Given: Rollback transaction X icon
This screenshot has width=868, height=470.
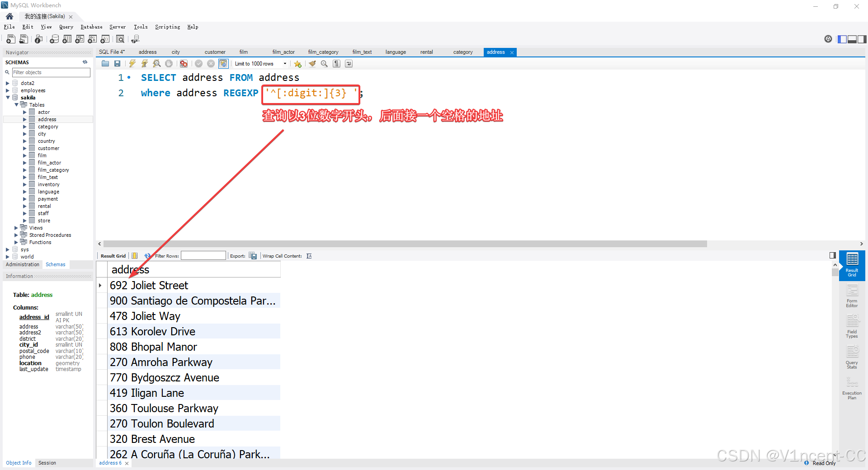Looking at the screenshot, I should point(211,64).
